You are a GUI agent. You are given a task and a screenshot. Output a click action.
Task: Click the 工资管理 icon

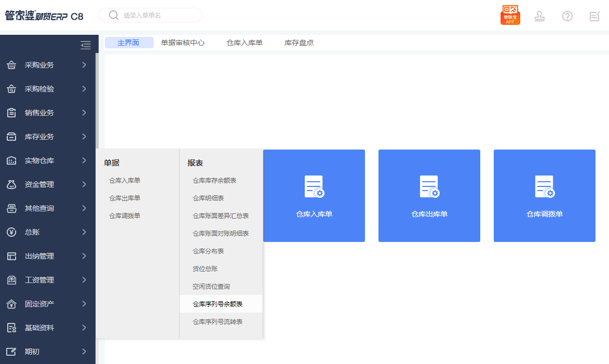point(11,280)
